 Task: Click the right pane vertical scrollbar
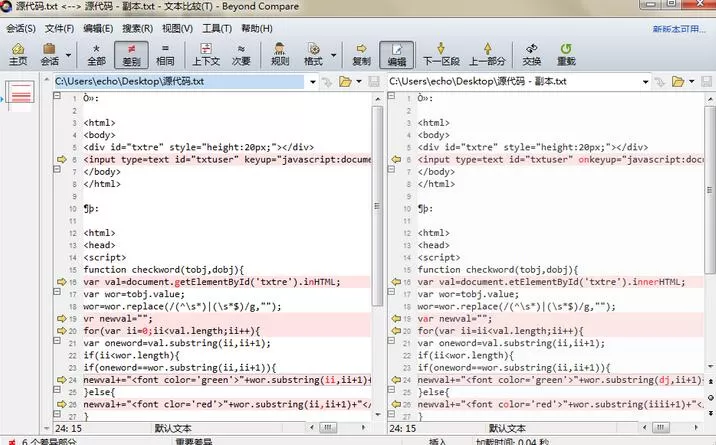tap(710, 190)
